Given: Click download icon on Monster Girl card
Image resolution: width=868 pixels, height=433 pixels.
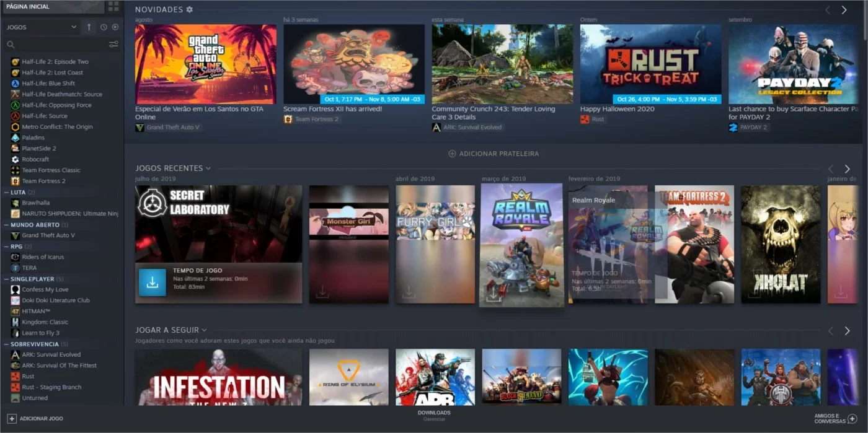Looking at the screenshot, I should [x=322, y=292].
